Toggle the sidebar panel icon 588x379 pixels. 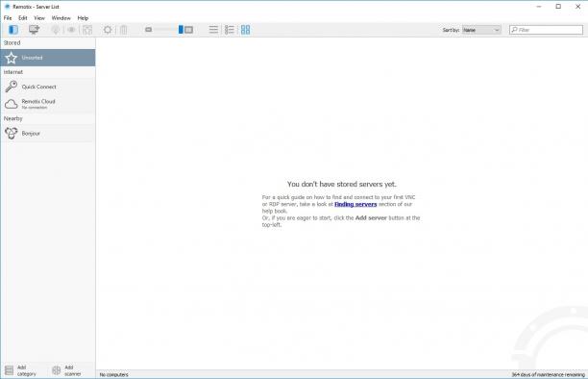point(13,30)
